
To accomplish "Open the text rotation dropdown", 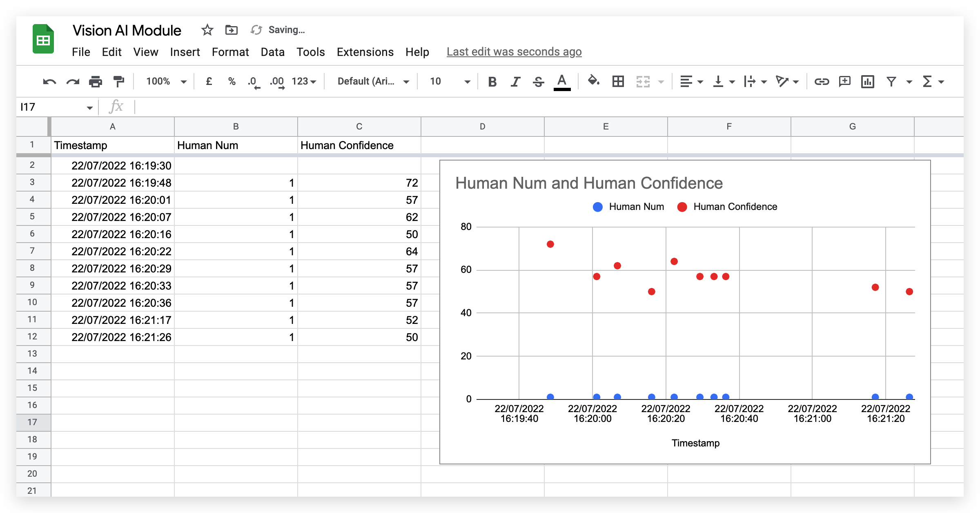I will point(787,82).
